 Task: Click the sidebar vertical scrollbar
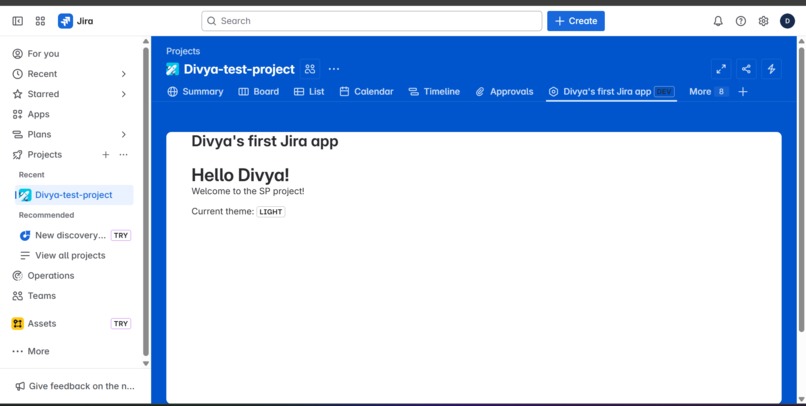pos(146,201)
